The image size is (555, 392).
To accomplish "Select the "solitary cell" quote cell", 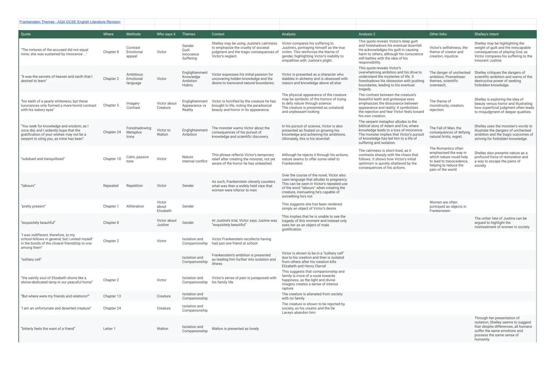I will coord(31,260).
